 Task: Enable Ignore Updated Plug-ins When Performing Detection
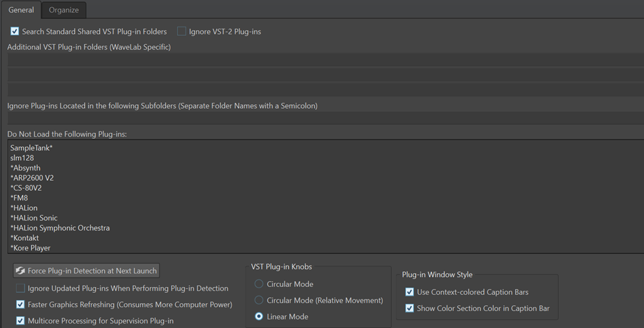(x=21, y=288)
